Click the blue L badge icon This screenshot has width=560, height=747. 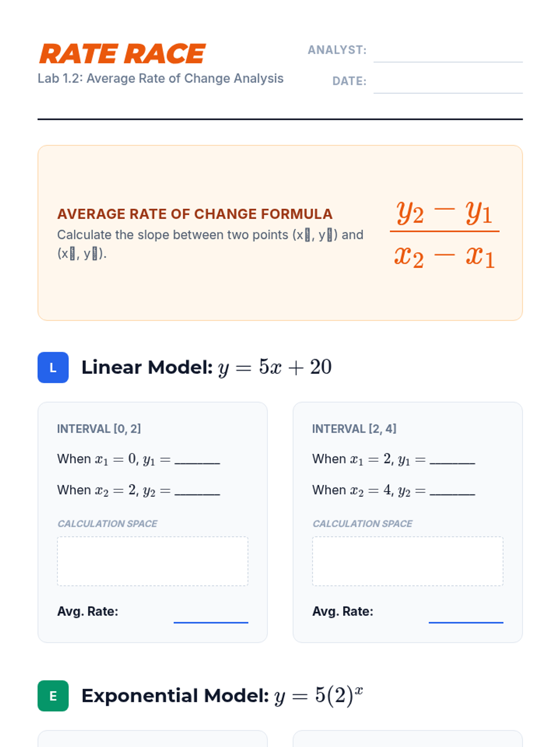click(53, 367)
